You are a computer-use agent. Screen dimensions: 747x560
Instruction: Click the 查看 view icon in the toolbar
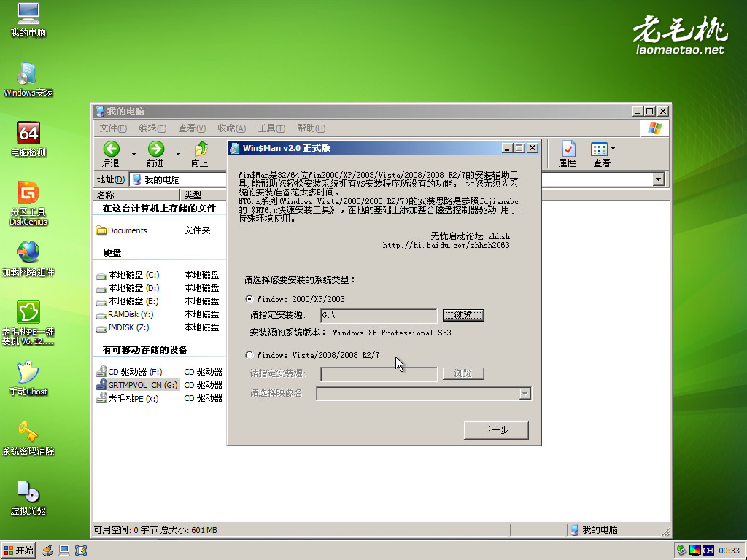(600, 155)
